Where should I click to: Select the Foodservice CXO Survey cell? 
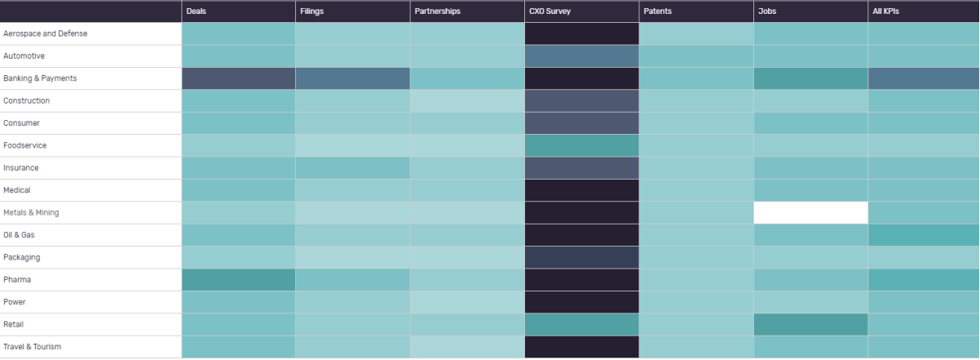[581, 145]
